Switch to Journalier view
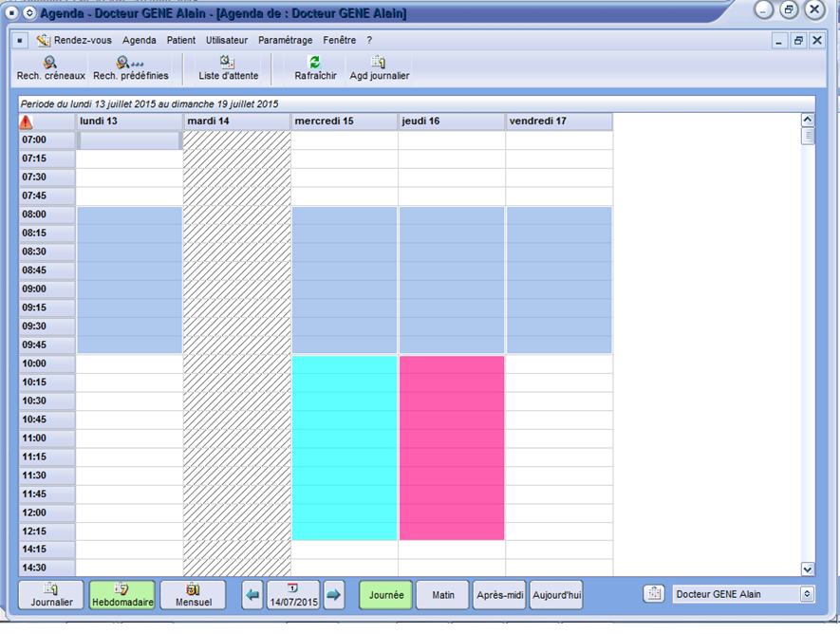The image size is (840, 634). pyautogui.click(x=51, y=595)
